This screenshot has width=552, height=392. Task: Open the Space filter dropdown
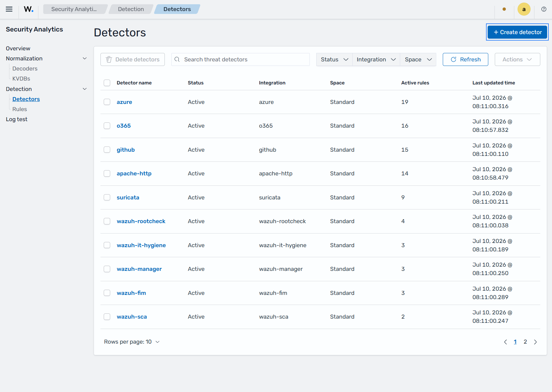[418, 59]
